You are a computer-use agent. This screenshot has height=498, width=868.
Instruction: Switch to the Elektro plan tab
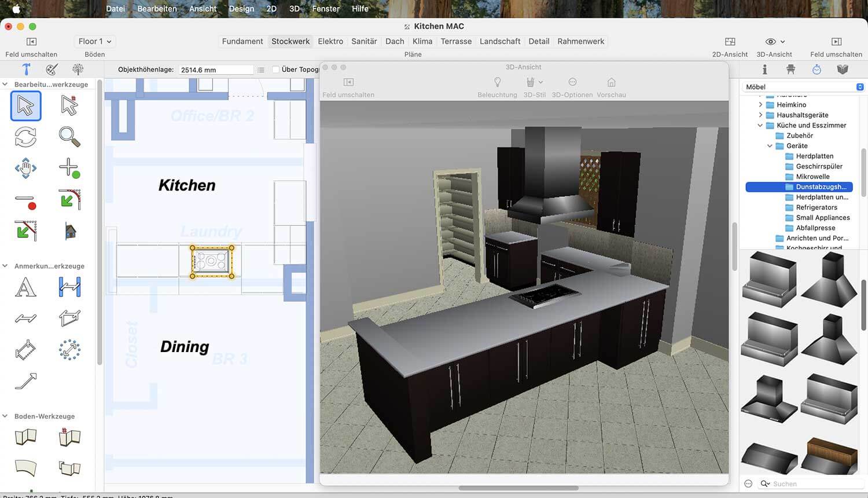[x=330, y=41]
